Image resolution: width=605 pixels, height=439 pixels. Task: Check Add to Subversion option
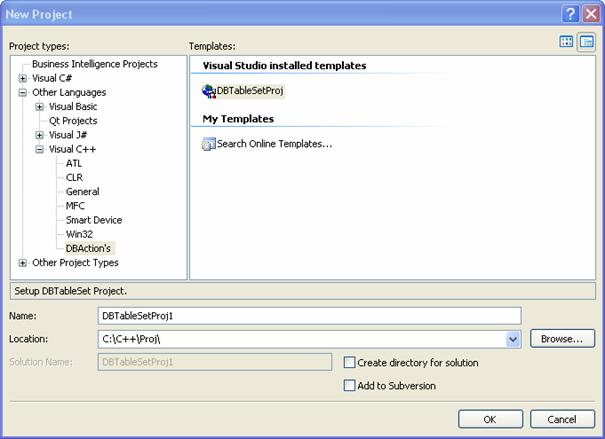349,385
